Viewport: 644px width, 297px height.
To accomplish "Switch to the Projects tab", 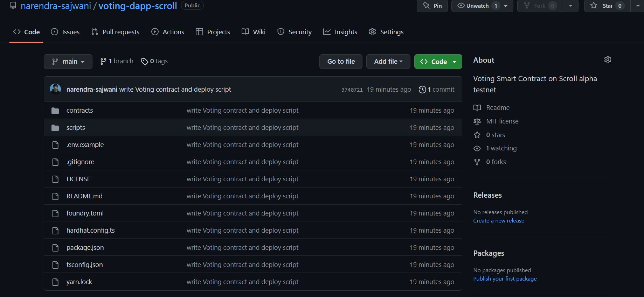I will click(x=213, y=32).
